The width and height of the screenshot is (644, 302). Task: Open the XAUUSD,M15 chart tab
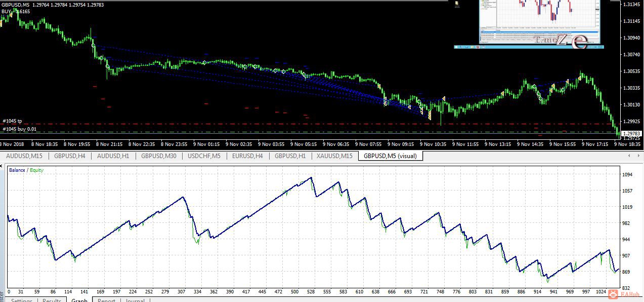334,156
